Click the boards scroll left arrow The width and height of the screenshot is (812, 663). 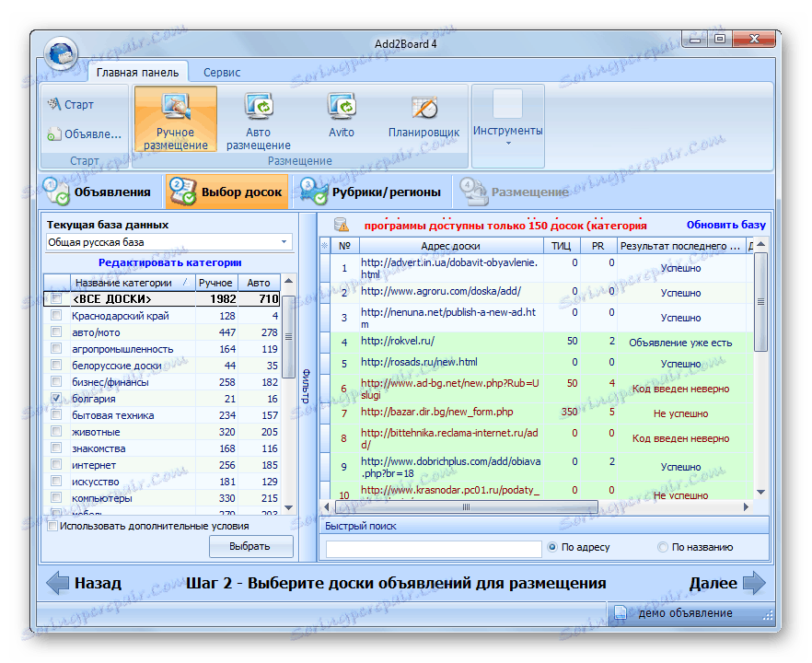(x=326, y=507)
